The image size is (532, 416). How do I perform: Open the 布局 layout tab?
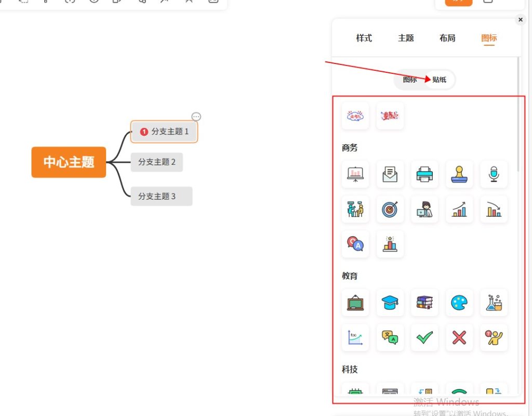[x=447, y=38]
